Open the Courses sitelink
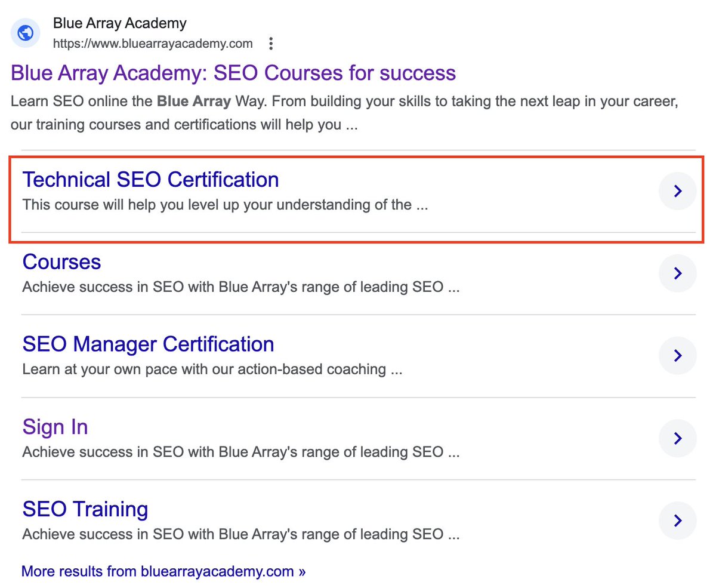Screen dimensions: 716x588 pyautogui.click(x=61, y=262)
